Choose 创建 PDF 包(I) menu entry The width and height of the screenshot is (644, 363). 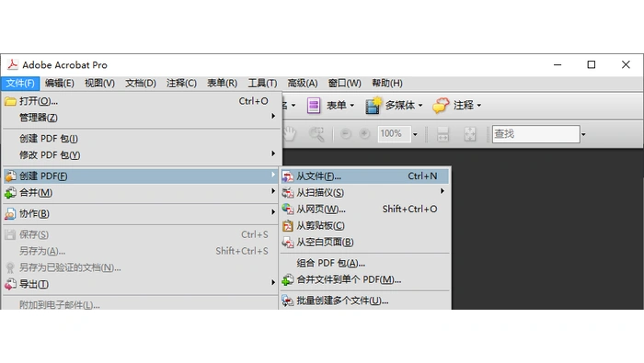coord(142,139)
